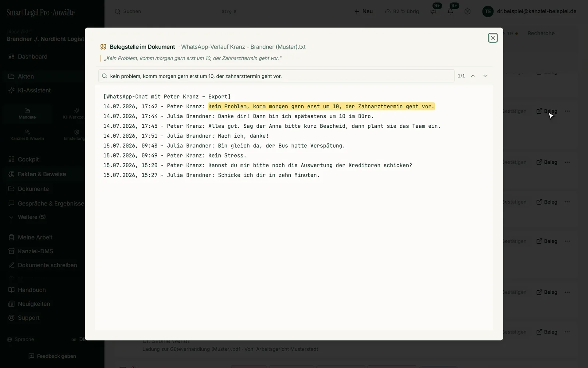Expand the Weitere (5) section

point(32,217)
